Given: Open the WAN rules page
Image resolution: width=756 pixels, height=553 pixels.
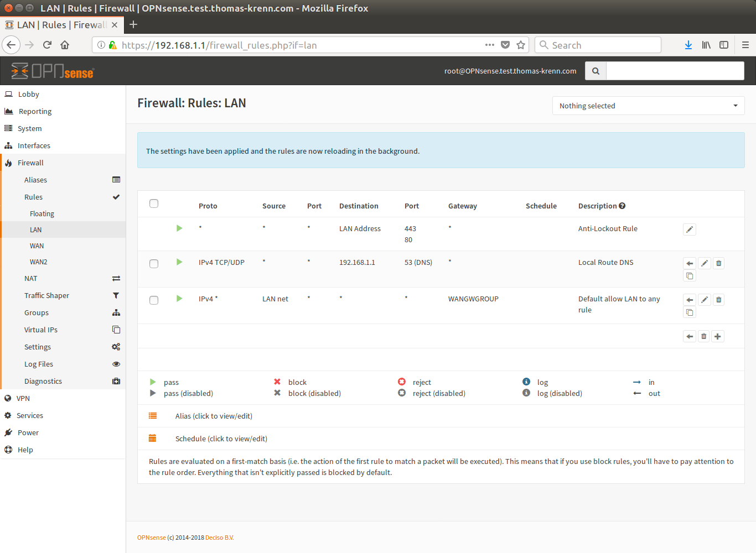Looking at the screenshot, I should point(37,246).
